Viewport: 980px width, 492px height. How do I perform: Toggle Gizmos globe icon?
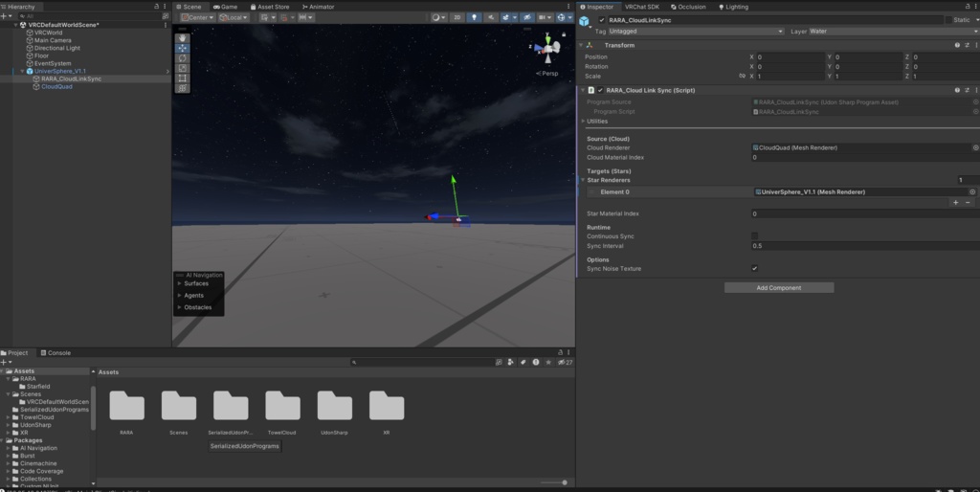[561, 17]
